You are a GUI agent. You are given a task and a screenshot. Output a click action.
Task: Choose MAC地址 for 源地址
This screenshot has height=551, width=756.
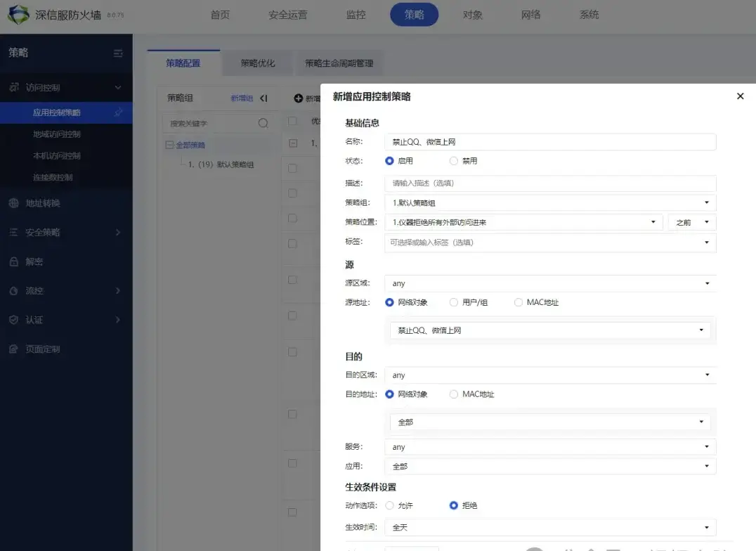[519, 302]
